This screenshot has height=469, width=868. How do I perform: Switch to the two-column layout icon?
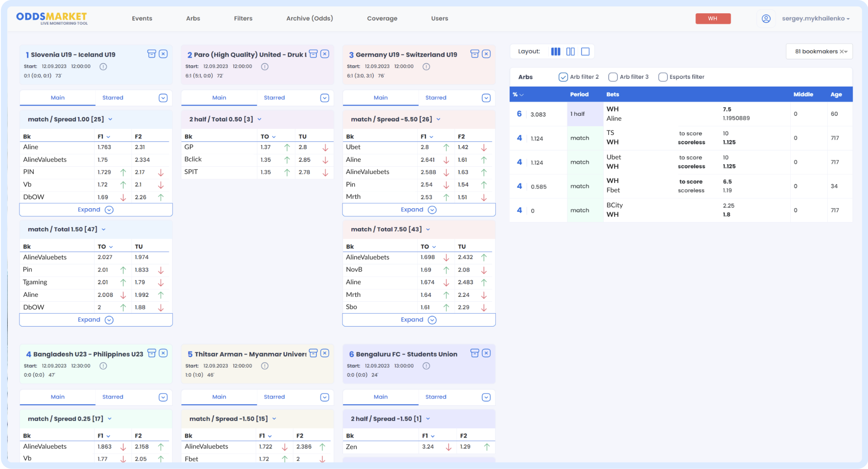pyautogui.click(x=570, y=52)
